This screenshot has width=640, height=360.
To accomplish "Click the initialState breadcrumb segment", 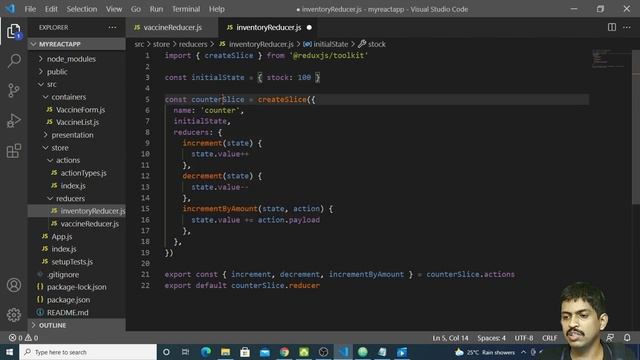I will tap(326, 44).
